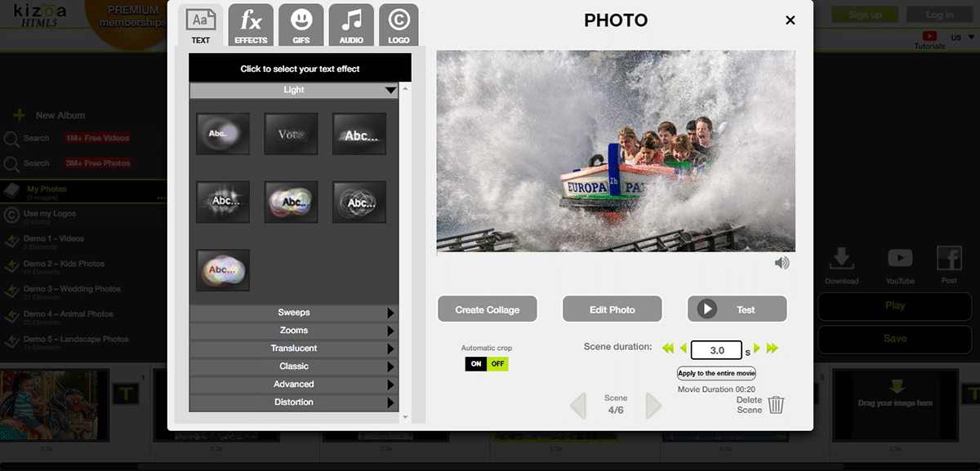Select the TEXT tab
The width and height of the screenshot is (980, 471).
201,26
